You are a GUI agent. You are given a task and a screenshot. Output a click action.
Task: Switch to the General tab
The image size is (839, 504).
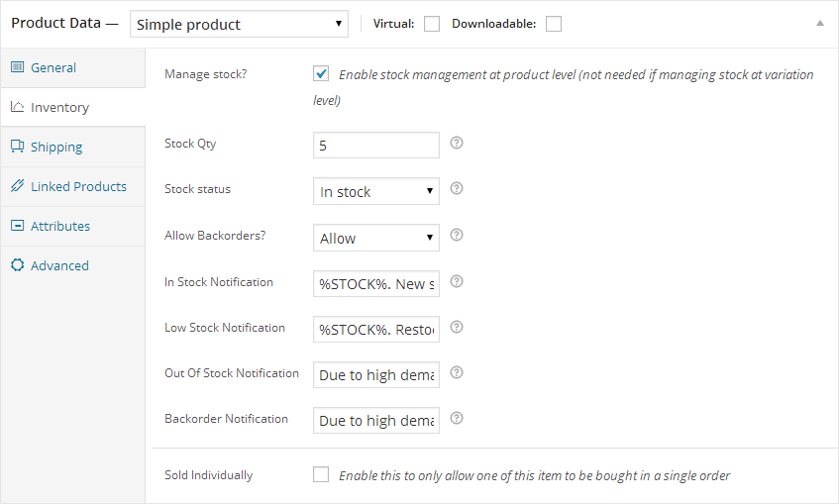(x=53, y=67)
